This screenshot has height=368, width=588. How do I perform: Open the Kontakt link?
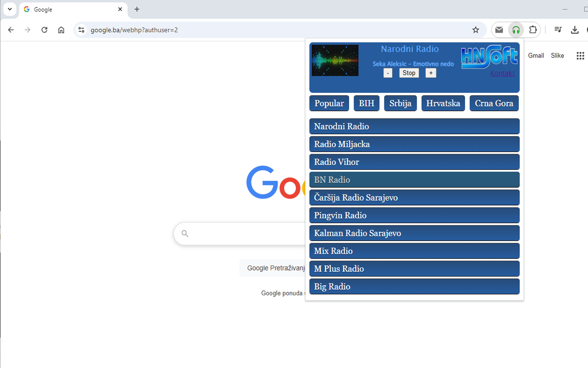click(503, 73)
